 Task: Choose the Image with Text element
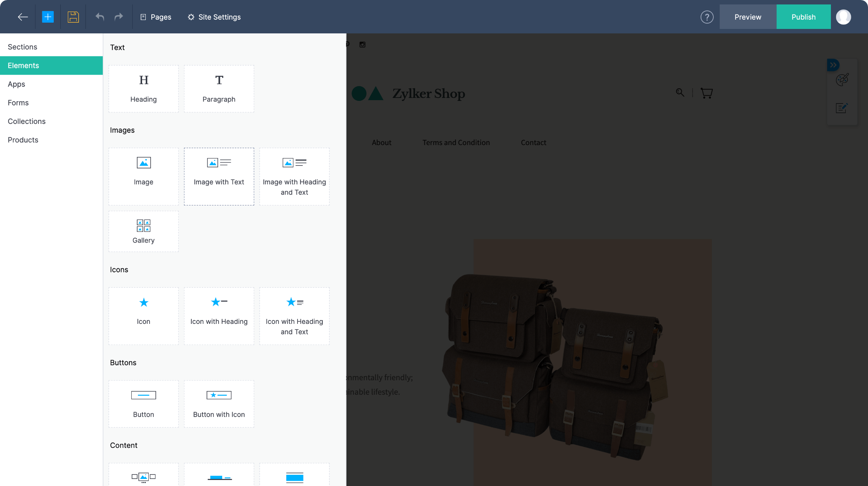click(x=219, y=177)
